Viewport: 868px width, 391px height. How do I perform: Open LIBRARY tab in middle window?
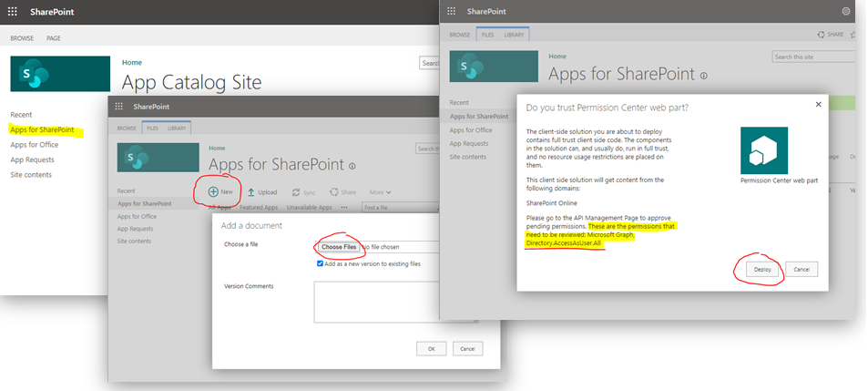click(177, 128)
